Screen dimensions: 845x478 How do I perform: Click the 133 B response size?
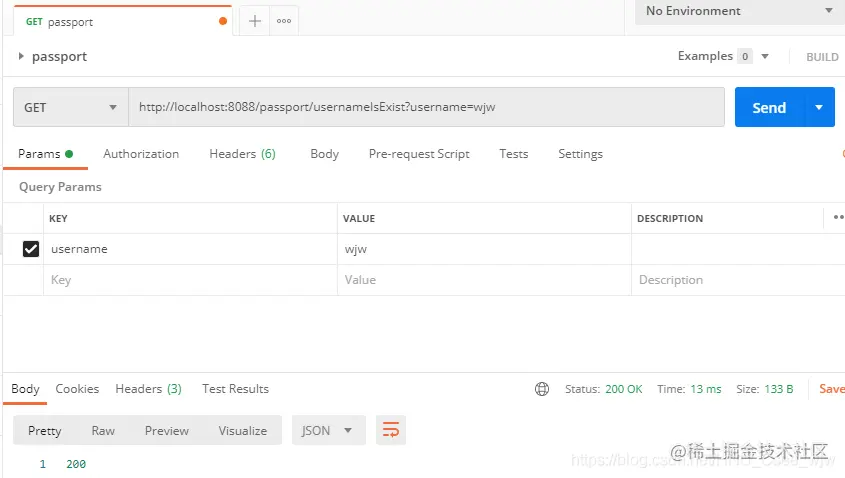click(x=779, y=389)
